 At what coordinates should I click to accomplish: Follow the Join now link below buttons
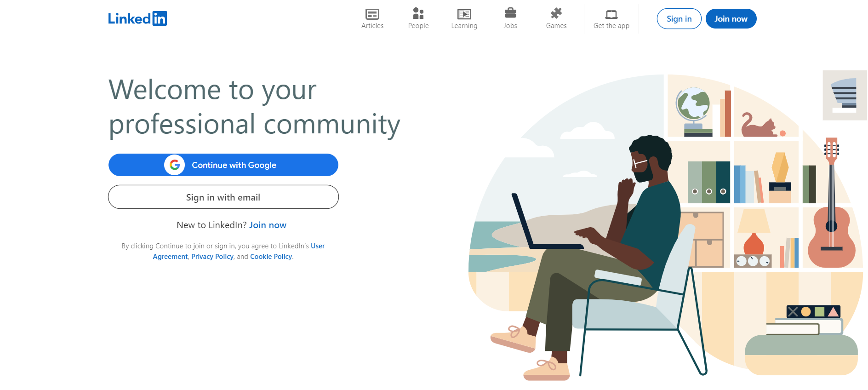tap(268, 225)
